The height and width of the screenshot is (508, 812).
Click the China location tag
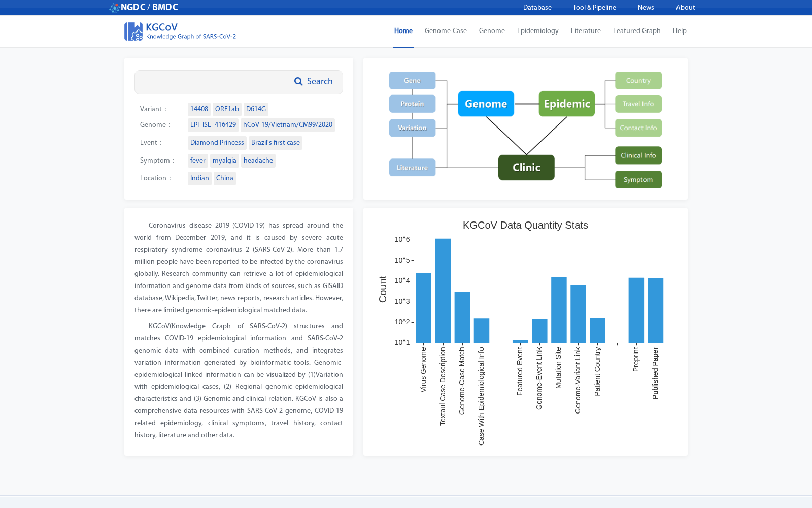225,178
